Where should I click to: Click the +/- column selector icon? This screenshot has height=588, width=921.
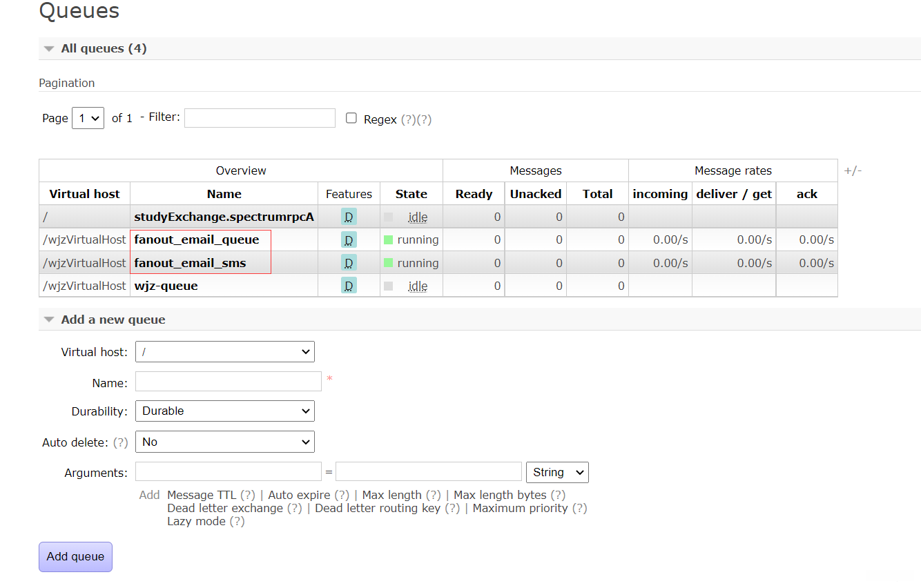[x=853, y=170]
